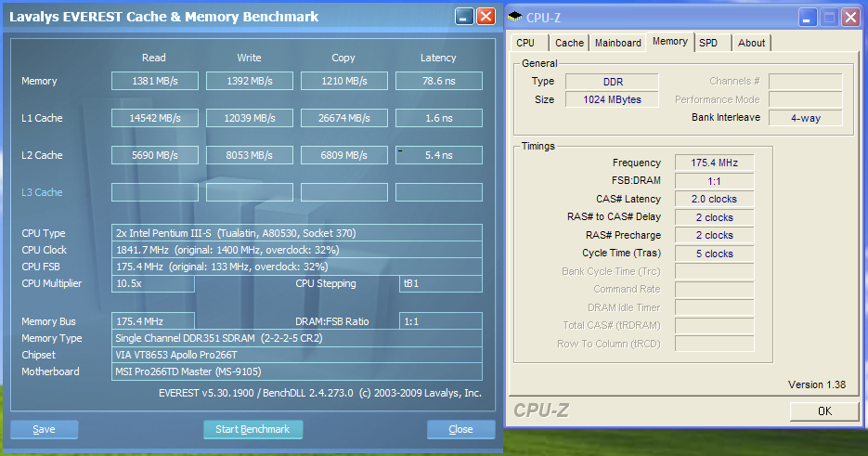Select L2 Cache Copy value 6809 MB/s
The height and width of the screenshot is (456, 868).
(344, 155)
